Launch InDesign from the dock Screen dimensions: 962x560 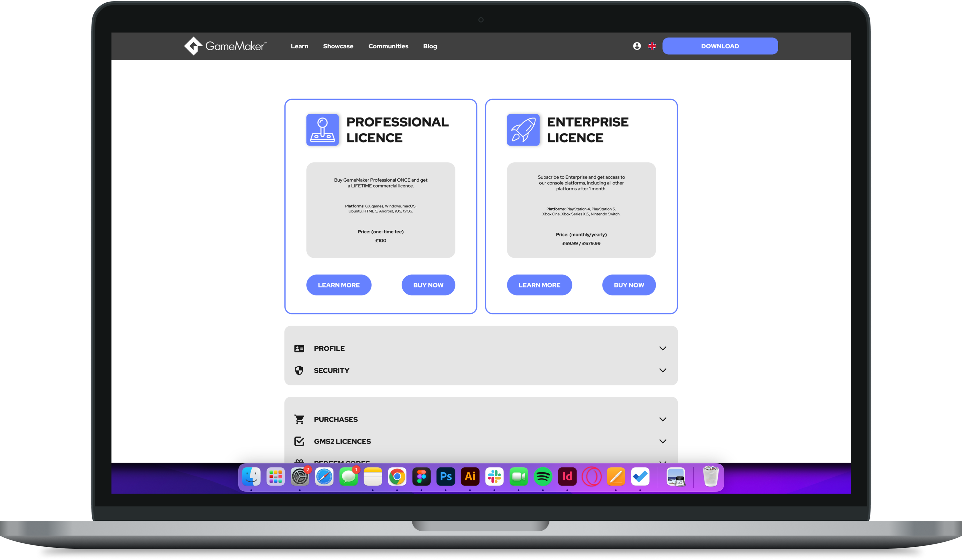567,477
